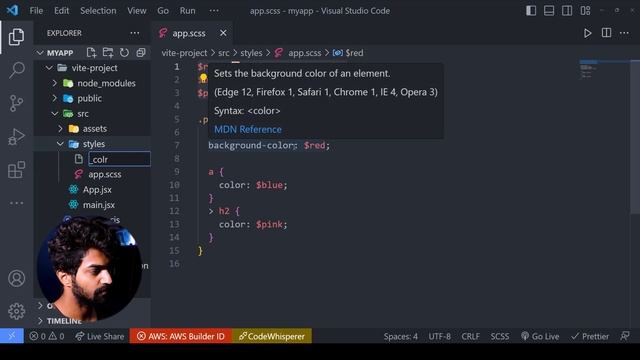Toggle the bottom panel layout icon
The image size is (640, 360).
pyautogui.click(x=549, y=11)
